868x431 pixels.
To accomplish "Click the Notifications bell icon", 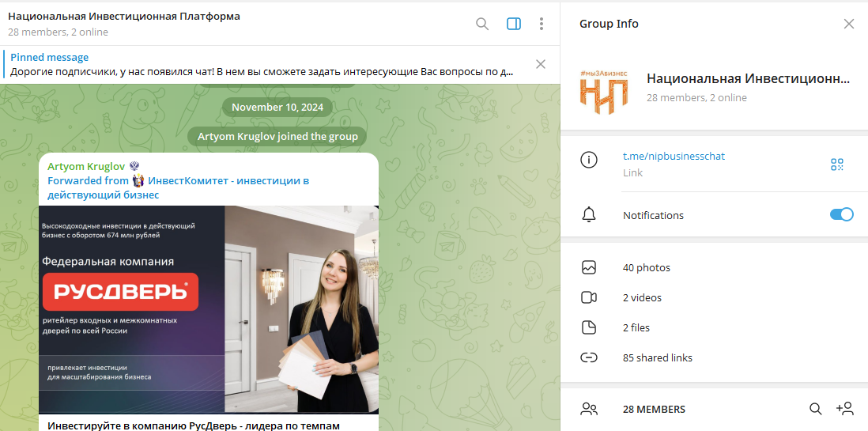I will [x=589, y=214].
